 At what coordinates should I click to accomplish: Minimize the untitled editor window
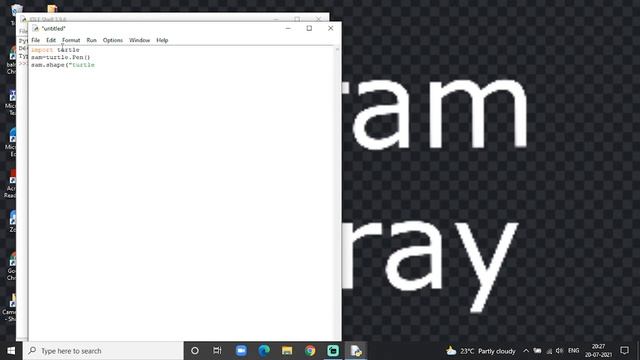(x=288, y=28)
